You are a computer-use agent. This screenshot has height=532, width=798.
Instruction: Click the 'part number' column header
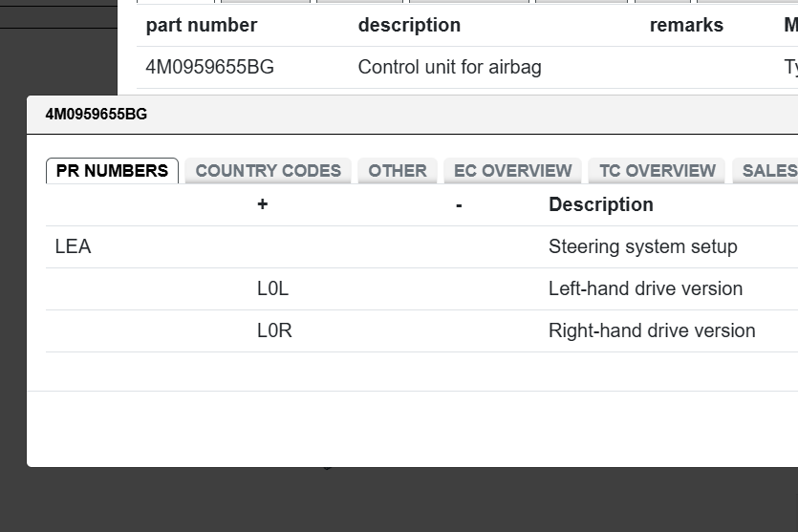(x=201, y=26)
